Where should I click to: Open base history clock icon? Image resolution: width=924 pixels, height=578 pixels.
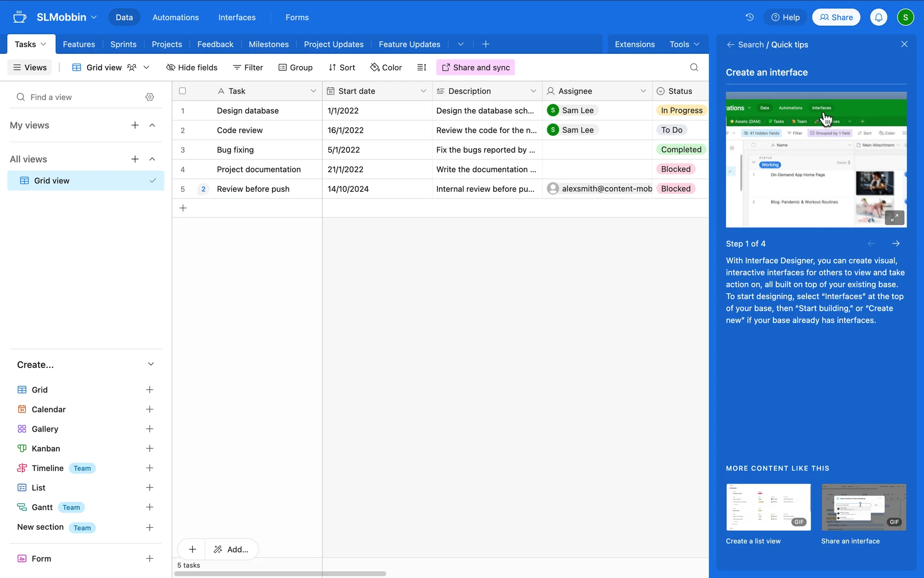point(749,17)
